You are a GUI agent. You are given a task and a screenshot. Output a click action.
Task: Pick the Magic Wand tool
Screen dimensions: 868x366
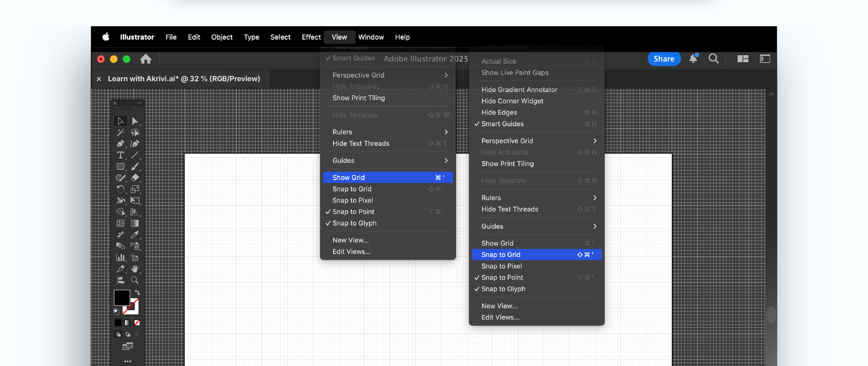point(120,132)
